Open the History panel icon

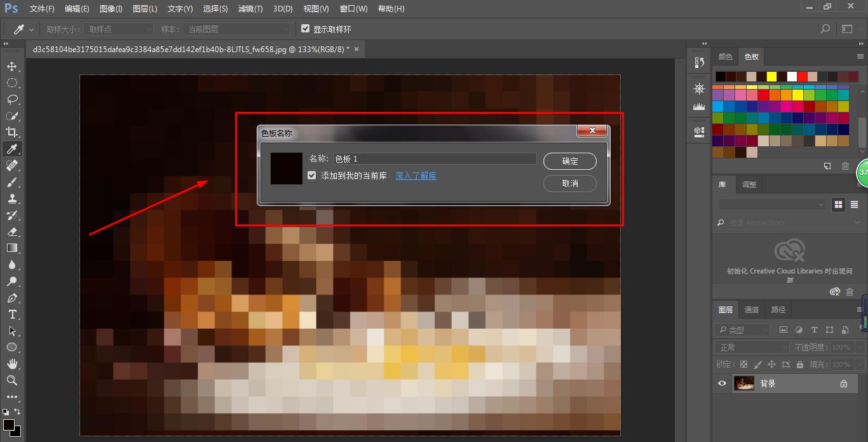(700, 62)
